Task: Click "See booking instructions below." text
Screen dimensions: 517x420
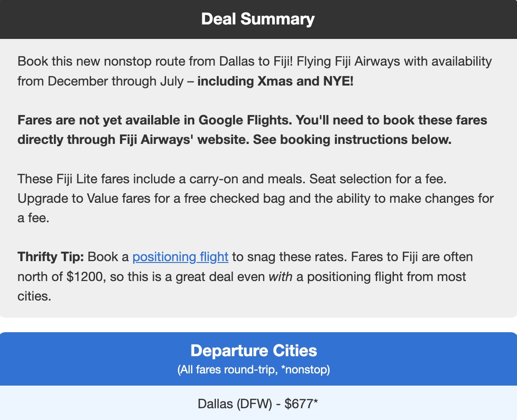Action: click(x=352, y=139)
